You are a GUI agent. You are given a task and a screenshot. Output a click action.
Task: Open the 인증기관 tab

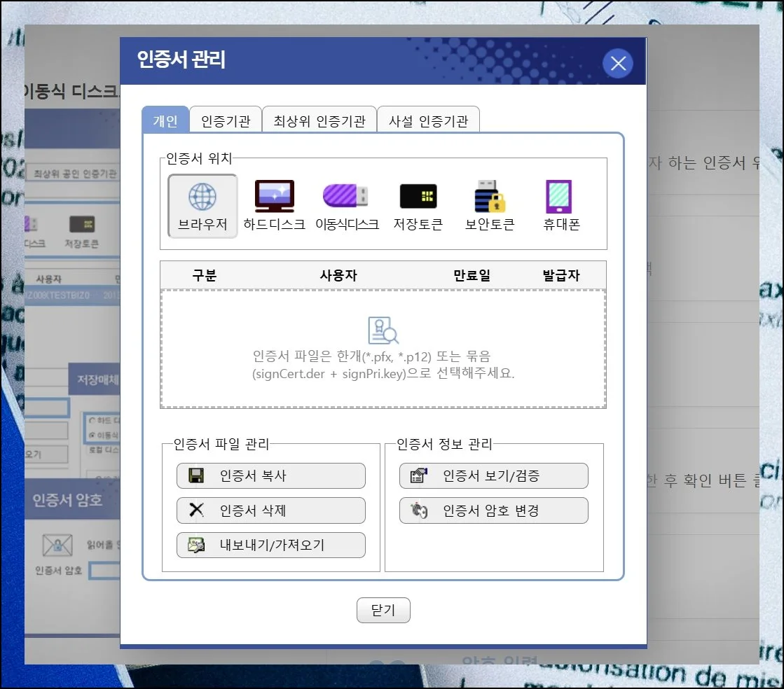click(226, 120)
